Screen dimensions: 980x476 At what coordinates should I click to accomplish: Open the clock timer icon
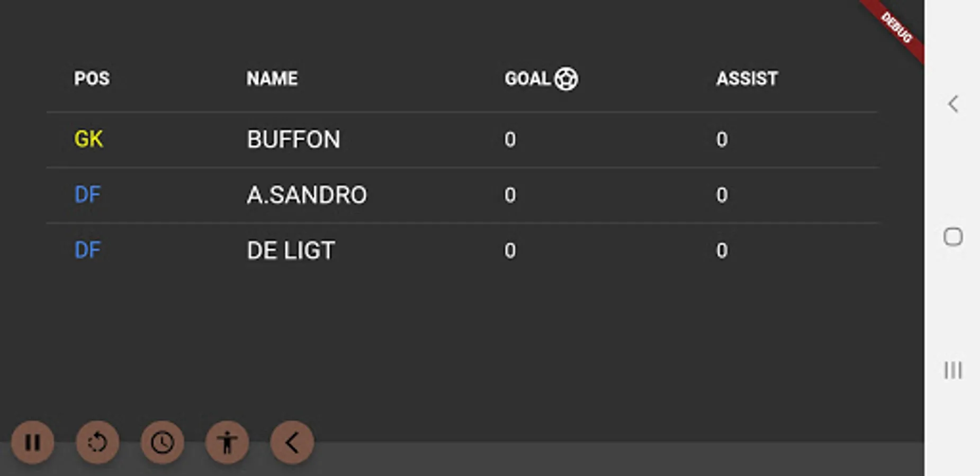tap(162, 442)
